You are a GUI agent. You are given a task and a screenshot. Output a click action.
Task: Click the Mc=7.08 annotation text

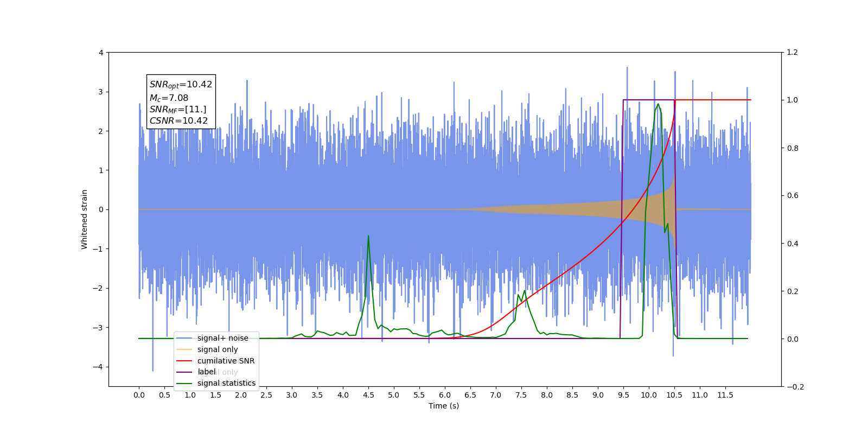169,98
